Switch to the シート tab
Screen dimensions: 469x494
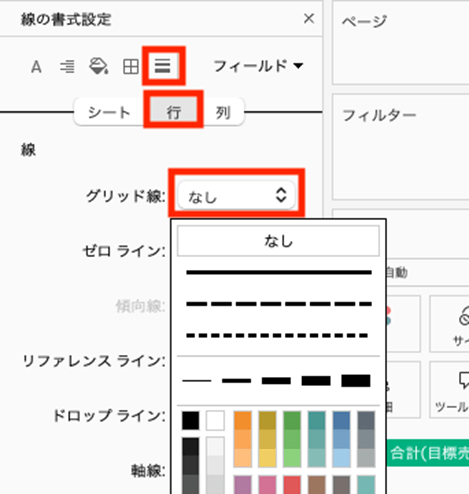(x=109, y=112)
